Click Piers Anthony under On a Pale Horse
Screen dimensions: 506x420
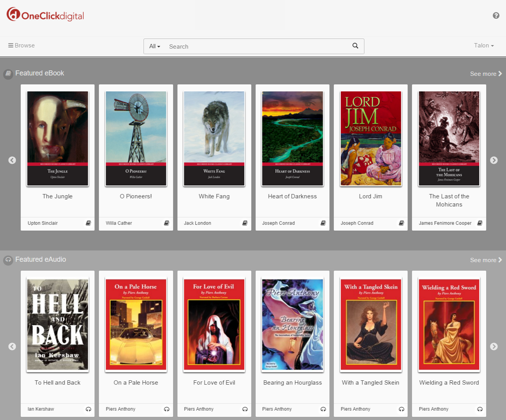pyautogui.click(x=121, y=409)
